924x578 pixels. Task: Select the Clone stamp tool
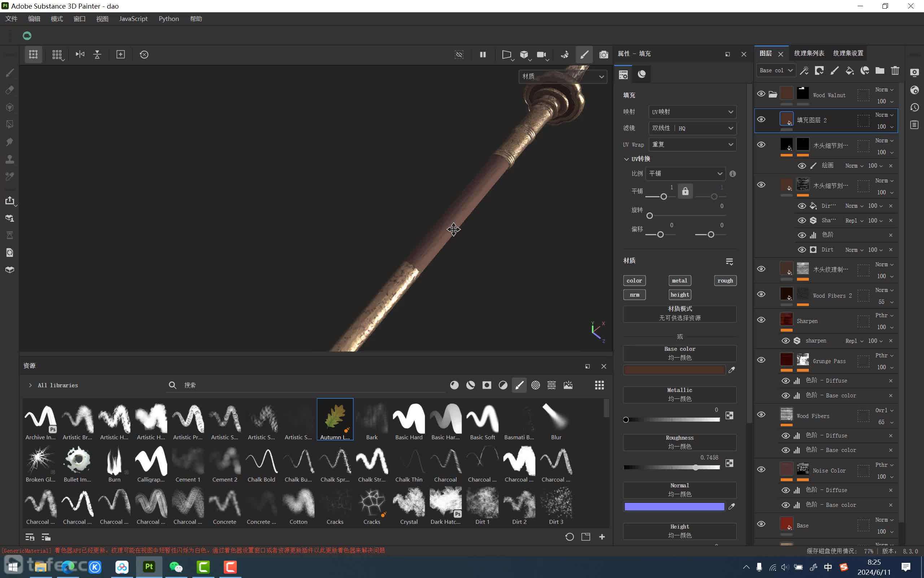pyautogui.click(x=10, y=159)
